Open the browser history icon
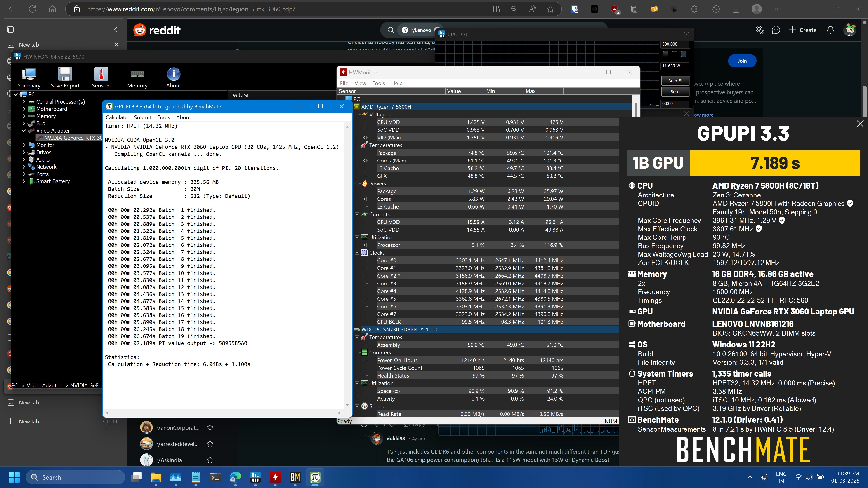The height and width of the screenshot is (488, 868). (x=716, y=9)
